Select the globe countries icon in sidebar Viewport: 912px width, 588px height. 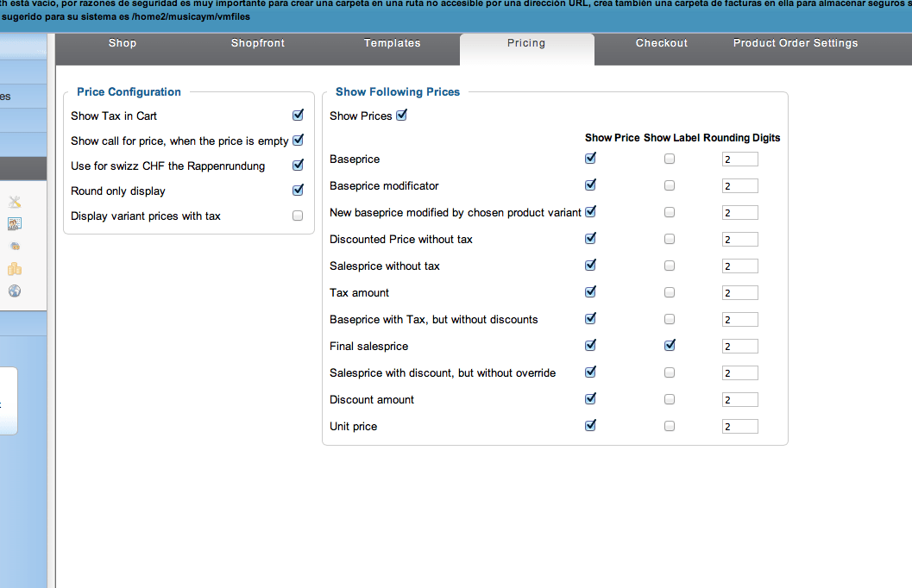click(15, 291)
